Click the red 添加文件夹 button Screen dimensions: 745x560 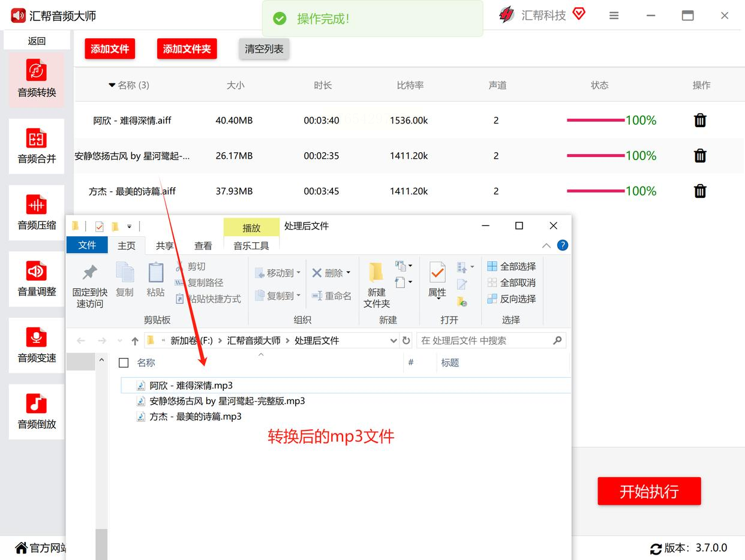(187, 49)
